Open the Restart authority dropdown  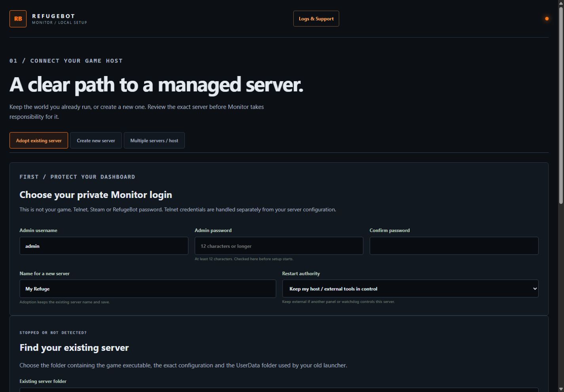pos(410,289)
